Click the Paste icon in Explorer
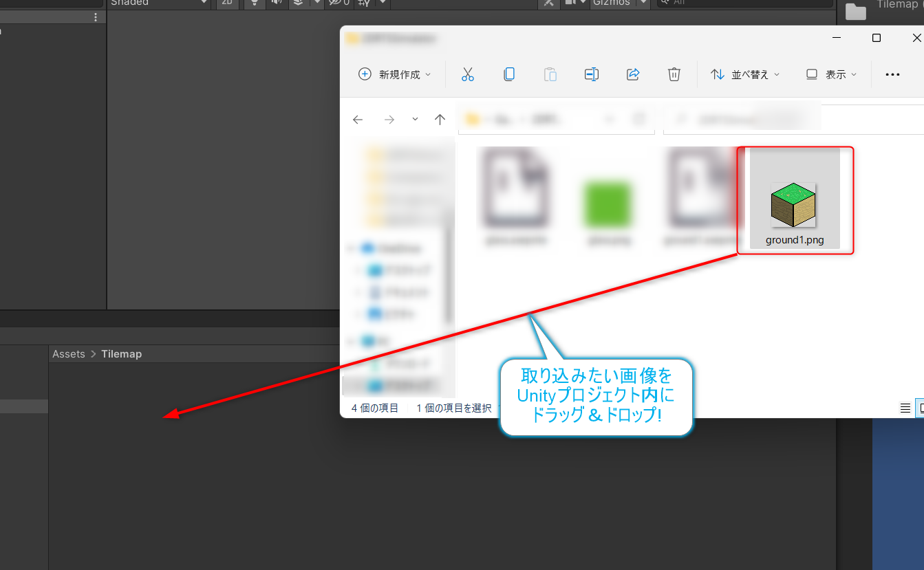This screenshot has height=570, width=924. tap(550, 74)
